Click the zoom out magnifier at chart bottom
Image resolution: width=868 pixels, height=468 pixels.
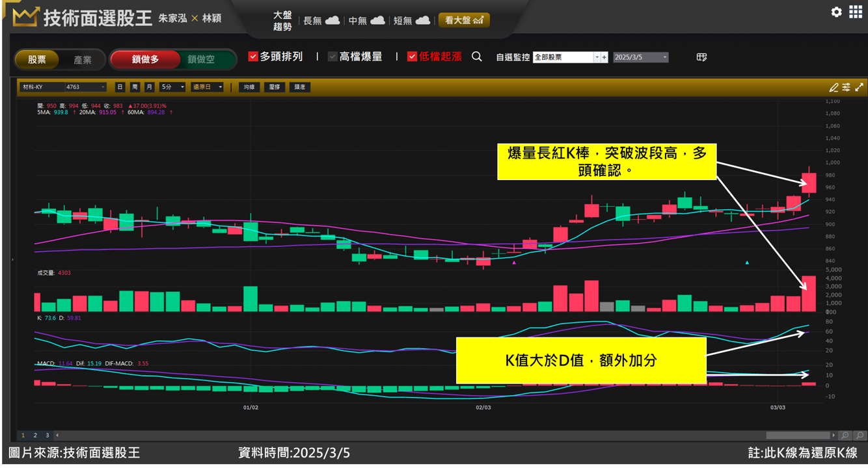click(x=860, y=435)
